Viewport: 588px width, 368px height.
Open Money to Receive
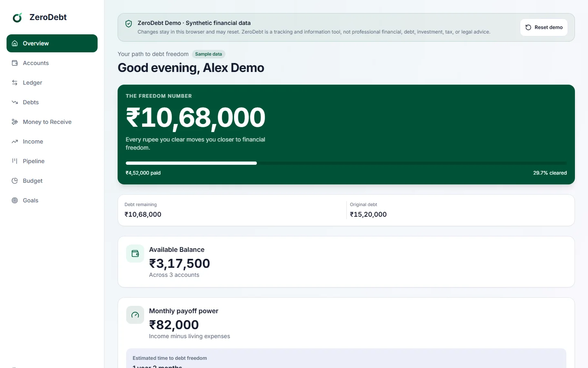[x=47, y=122]
